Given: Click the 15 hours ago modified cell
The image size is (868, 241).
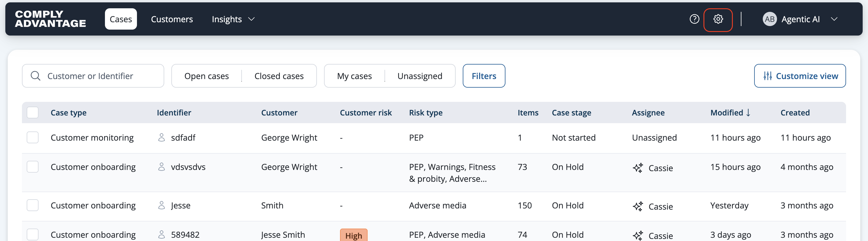Looking at the screenshot, I should 735,167.
